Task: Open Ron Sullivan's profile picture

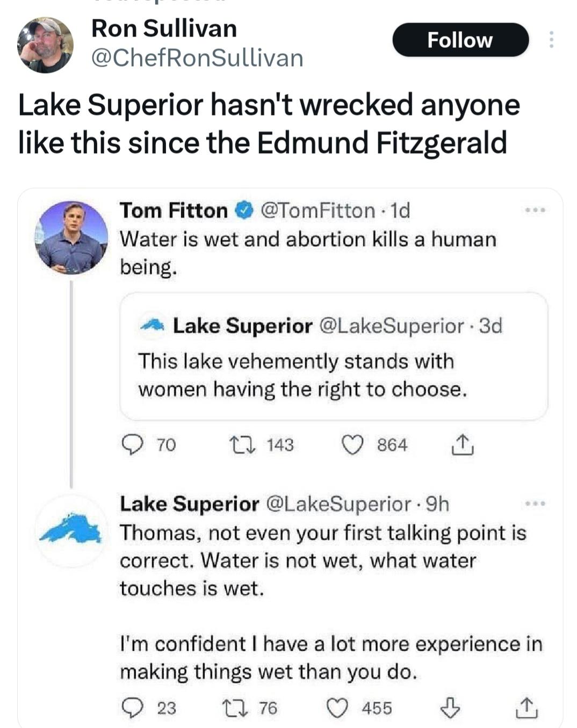Action: point(45,45)
